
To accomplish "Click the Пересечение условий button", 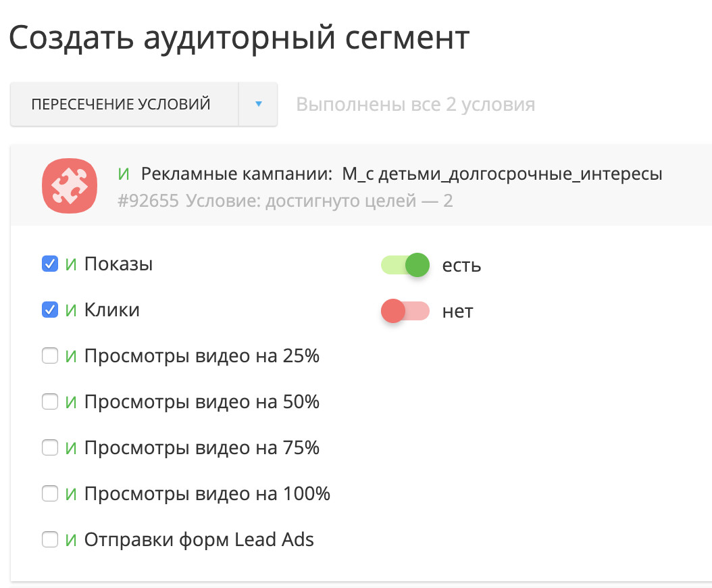I will coord(122,105).
